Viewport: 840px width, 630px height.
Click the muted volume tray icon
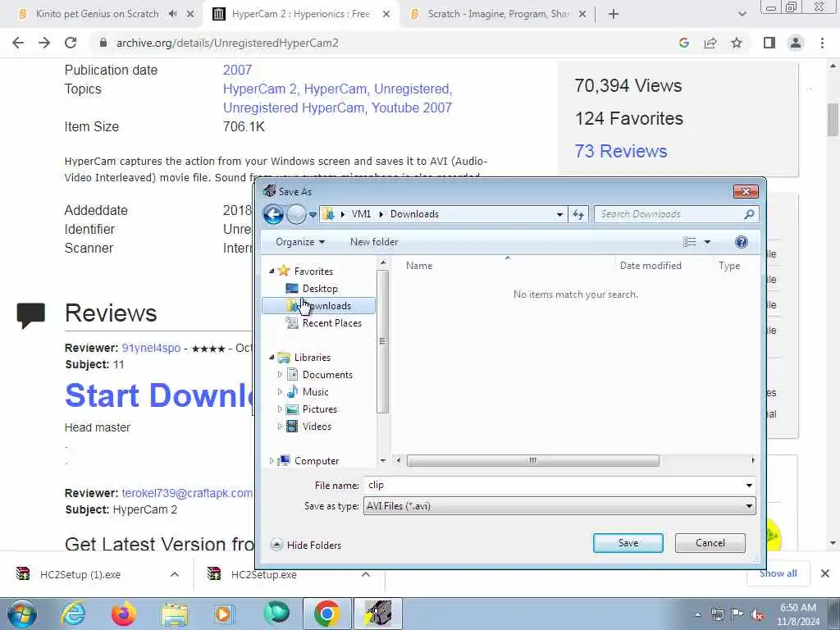757,615
